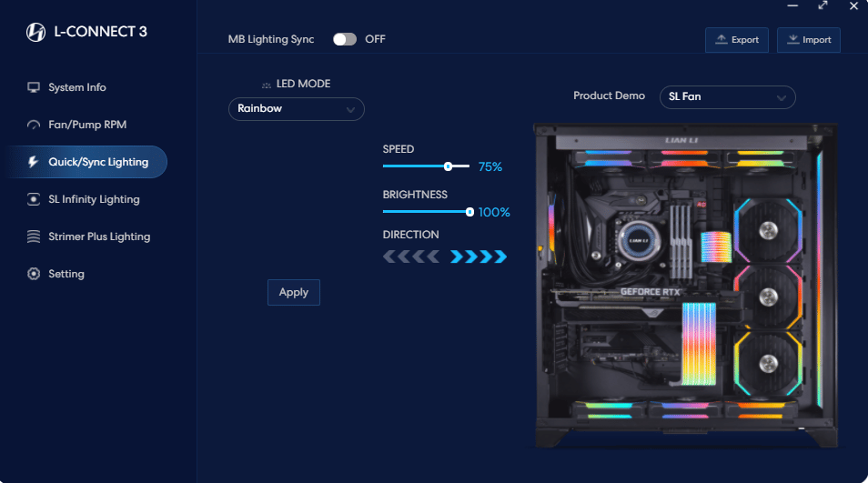Minimize the L-Connect window
The width and height of the screenshot is (868, 483).
pyautogui.click(x=792, y=5)
